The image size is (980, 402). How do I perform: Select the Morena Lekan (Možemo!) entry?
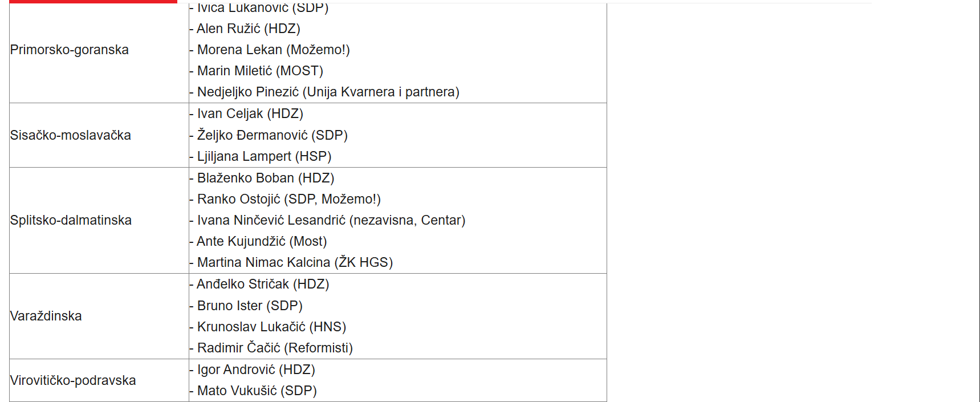(273, 50)
